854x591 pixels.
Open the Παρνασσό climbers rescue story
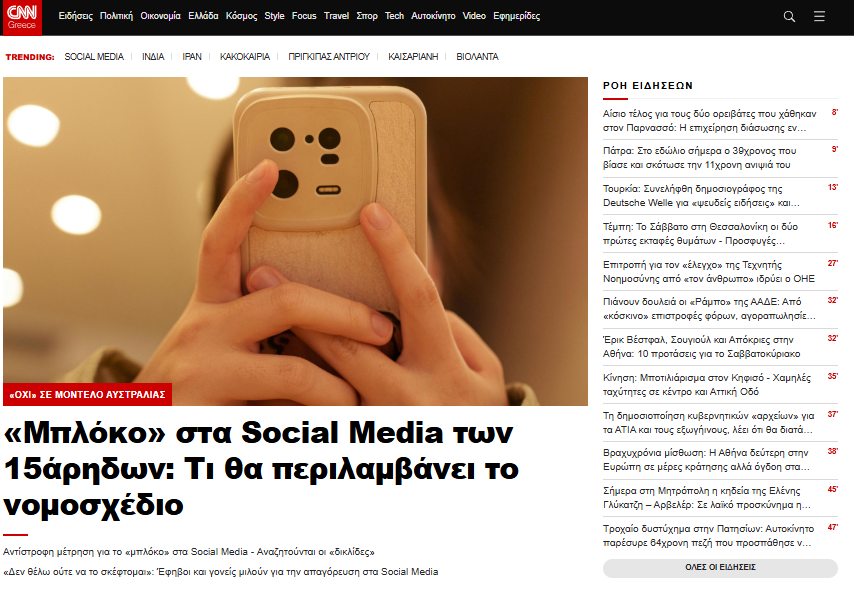click(709, 121)
